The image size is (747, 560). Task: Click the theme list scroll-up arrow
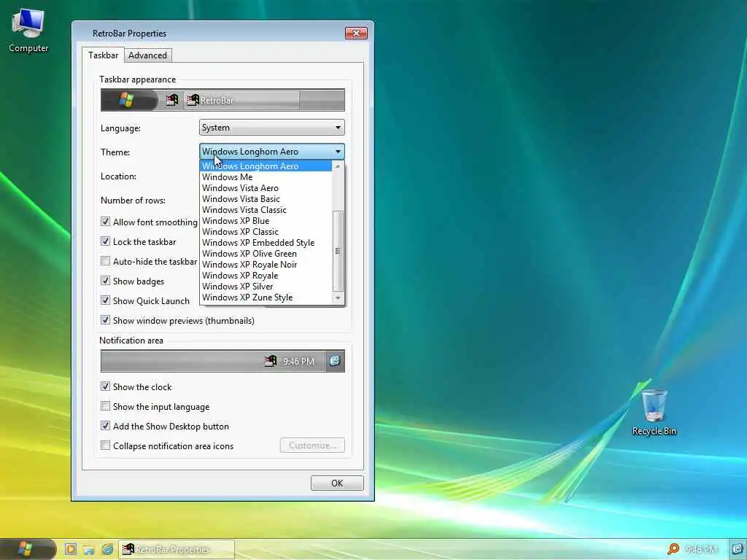coord(338,166)
